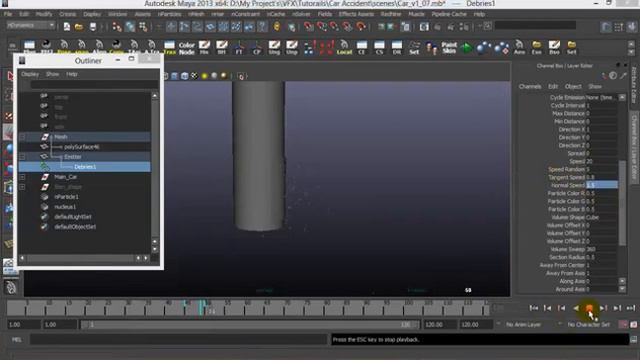
Task: Expand the grayed group below Main_Car
Action: point(22,187)
